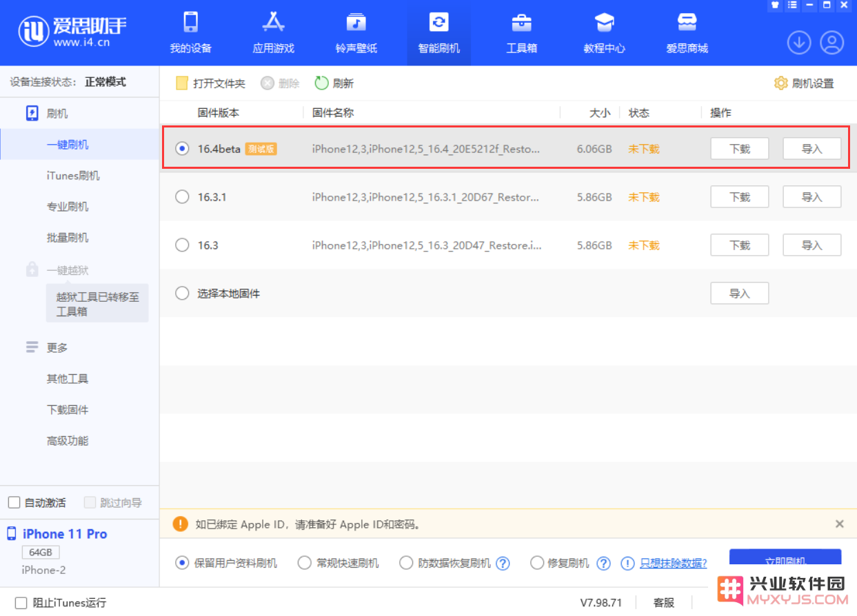857x616 pixels.
Task: Open 只想抹除数据? link
Action: click(674, 563)
